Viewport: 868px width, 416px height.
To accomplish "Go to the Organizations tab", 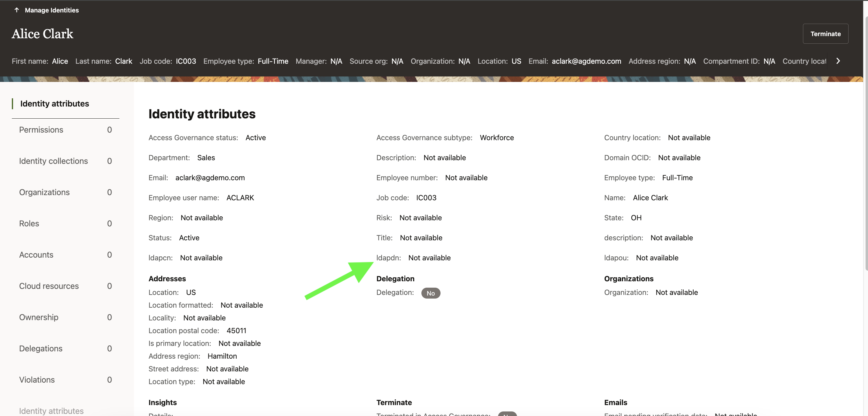I will pyautogui.click(x=44, y=192).
